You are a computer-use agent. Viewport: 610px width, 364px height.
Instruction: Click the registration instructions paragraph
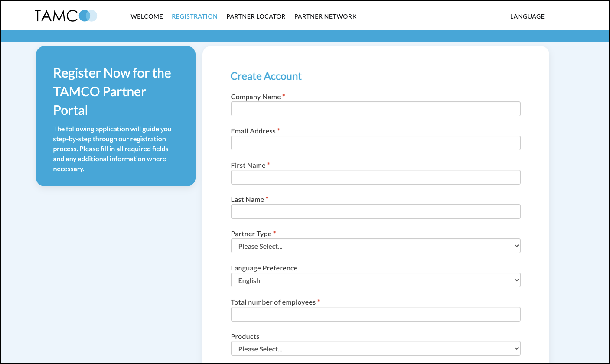pos(112,149)
